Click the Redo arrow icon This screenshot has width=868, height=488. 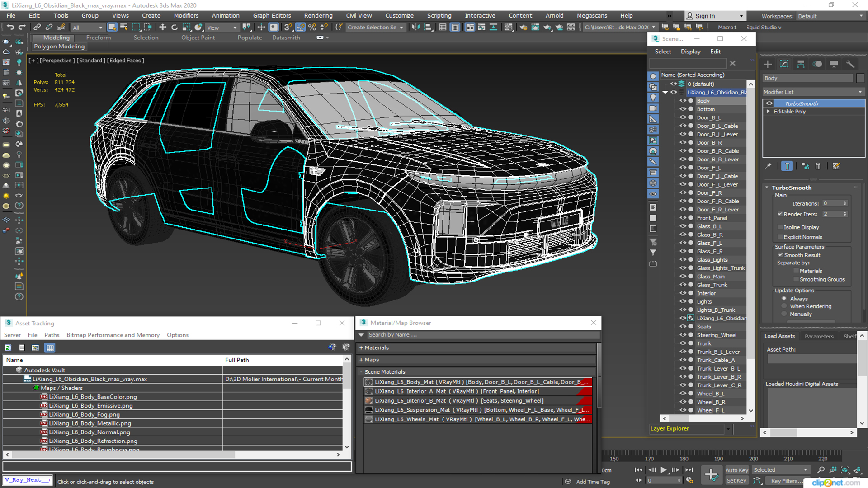[21, 28]
